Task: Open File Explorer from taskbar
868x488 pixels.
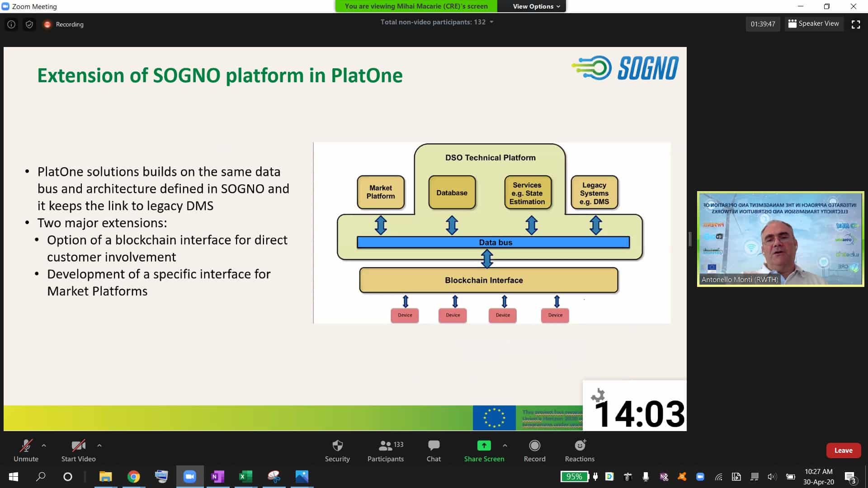Action: [x=106, y=477]
